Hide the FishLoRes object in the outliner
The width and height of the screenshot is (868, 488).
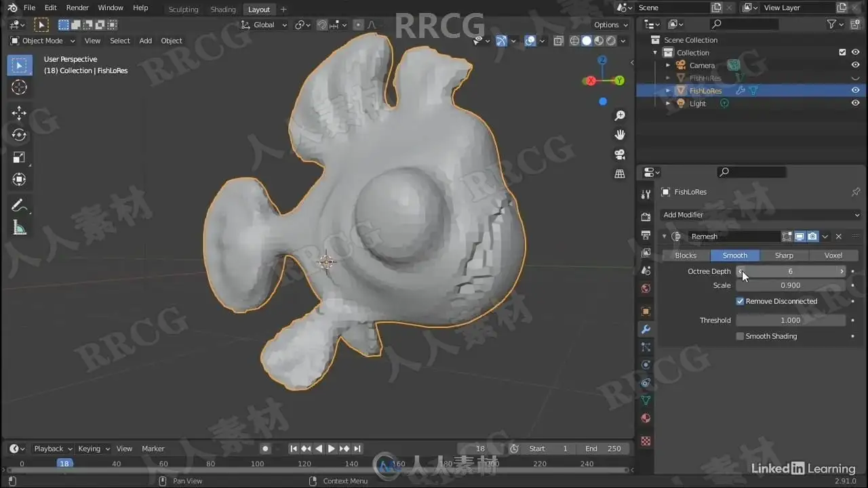click(856, 91)
